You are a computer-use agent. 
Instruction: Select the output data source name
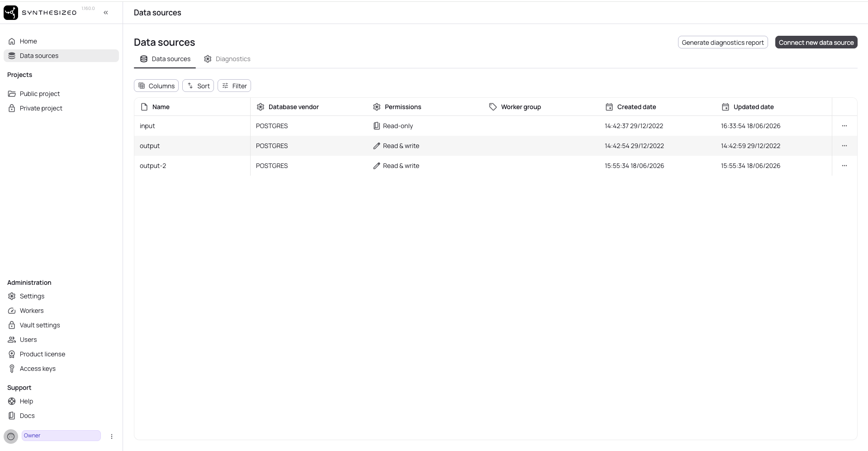pos(150,146)
